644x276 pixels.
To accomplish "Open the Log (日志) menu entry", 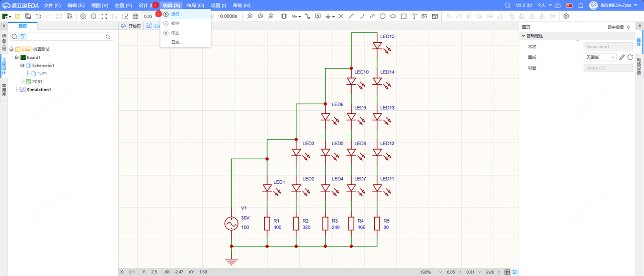I will click(x=176, y=42).
